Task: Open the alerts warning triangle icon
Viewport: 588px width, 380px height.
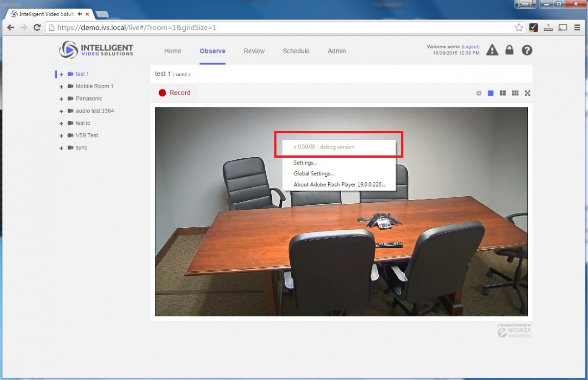Action: (492, 50)
